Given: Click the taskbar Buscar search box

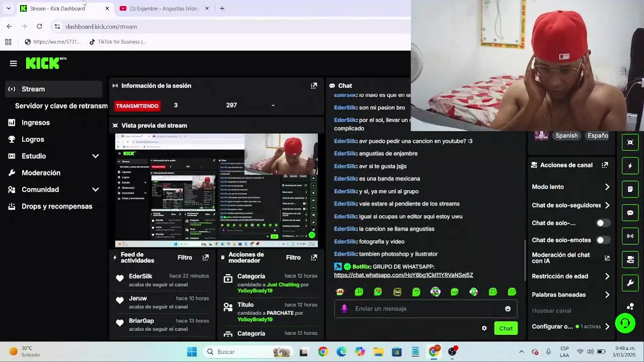Looking at the screenshot, I should coord(248,352).
